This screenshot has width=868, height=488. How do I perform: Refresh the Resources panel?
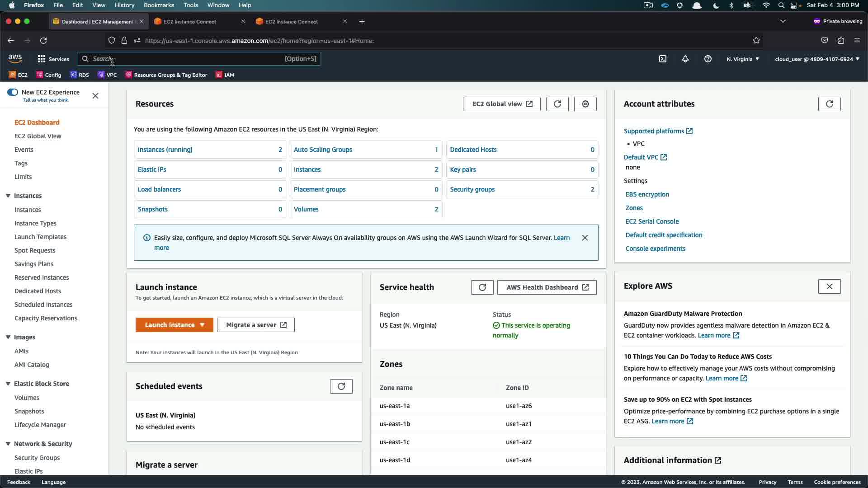[557, 104]
